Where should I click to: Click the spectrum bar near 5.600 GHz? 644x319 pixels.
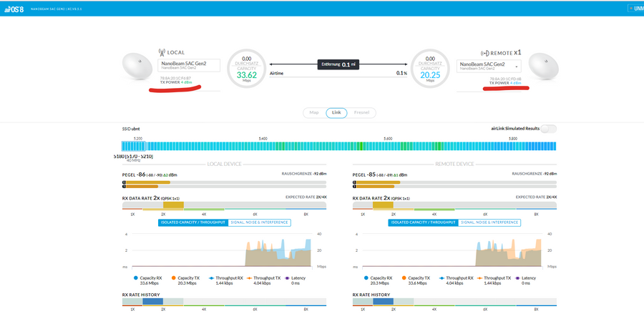point(389,146)
